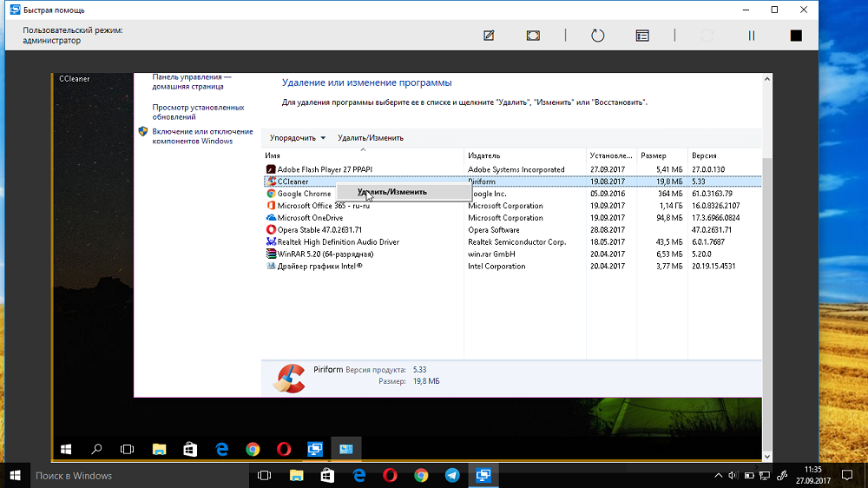The image size is (868, 488).
Task: Click the CCleaner desktop label in remote window
Action: coord(74,79)
